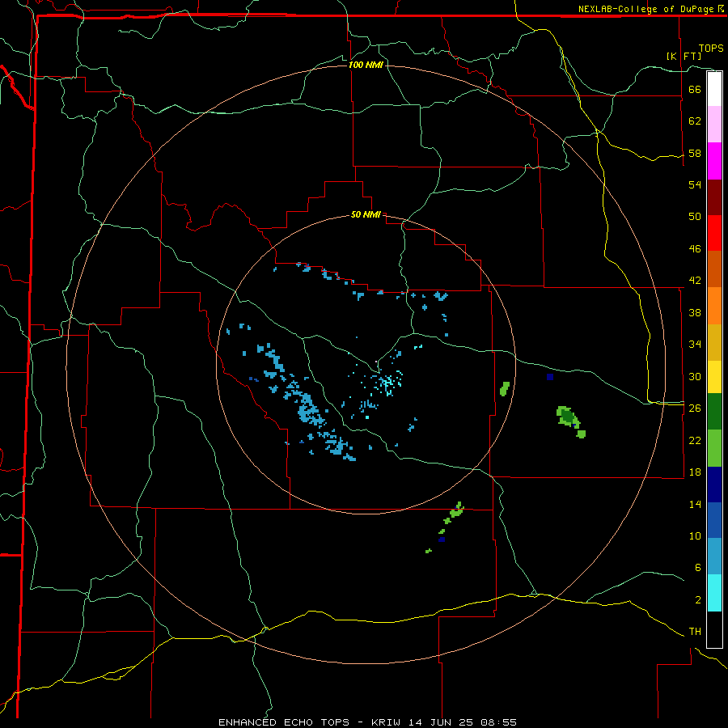Viewport: 728px width, 728px height.
Task: Click the black TH threshold swatch
Action: [x=714, y=629]
